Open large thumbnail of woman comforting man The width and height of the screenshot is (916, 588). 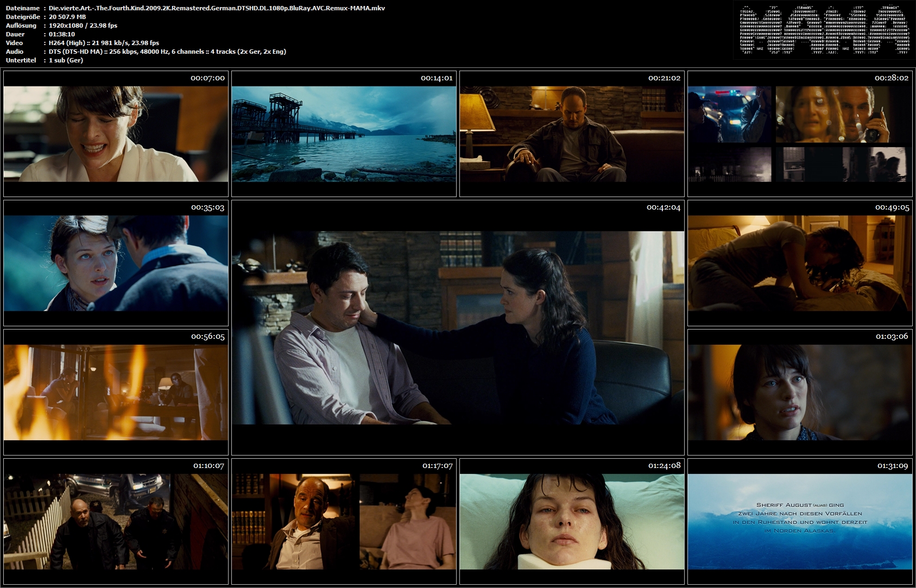point(458,327)
